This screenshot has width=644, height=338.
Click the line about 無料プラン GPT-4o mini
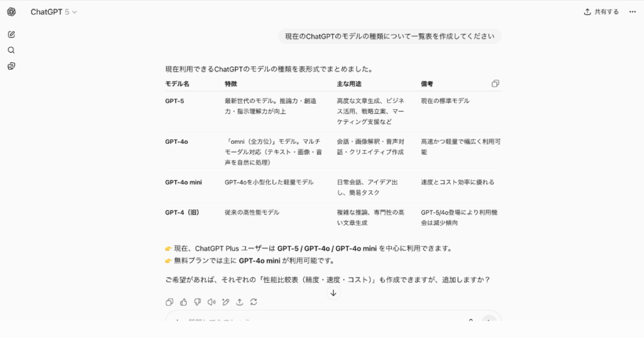pyautogui.click(x=250, y=261)
